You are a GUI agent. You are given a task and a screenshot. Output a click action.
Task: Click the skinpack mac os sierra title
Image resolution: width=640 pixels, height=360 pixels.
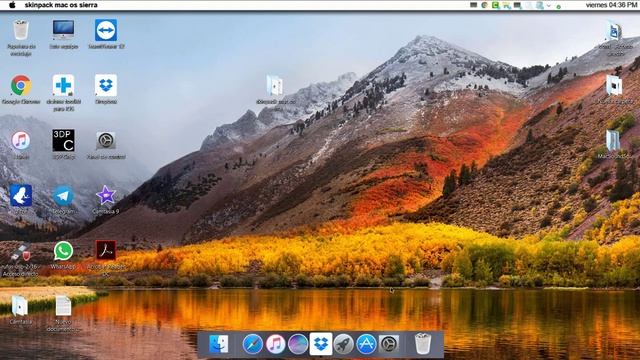click(x=61, y=5)
